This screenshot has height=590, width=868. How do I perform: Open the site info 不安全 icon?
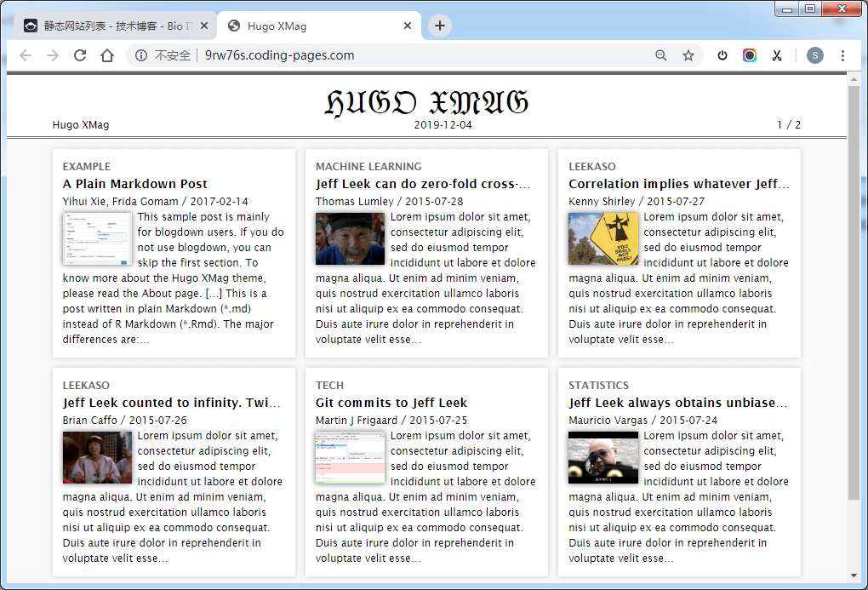click(141, 55)
